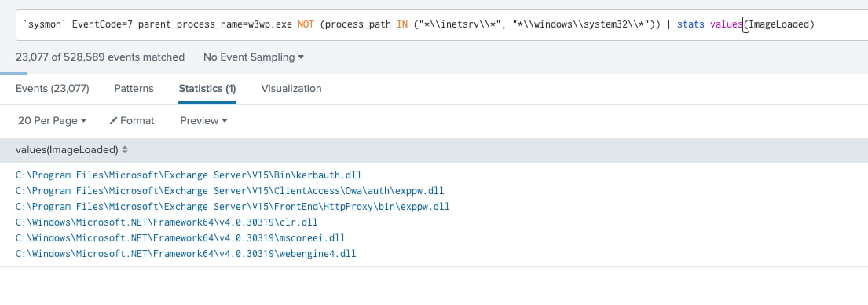This screenshot has width=868, height=305.
Task: Open the mscoreei.dll result value
Action: pos(181,238)
